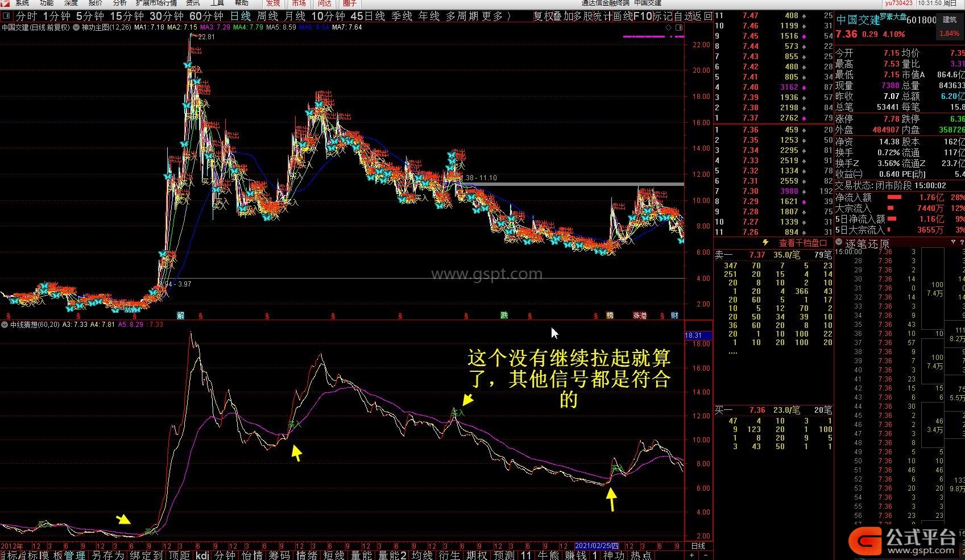The image size is (965, 560).
Task: Select the 年线 period tab
Action: [429, 16]
